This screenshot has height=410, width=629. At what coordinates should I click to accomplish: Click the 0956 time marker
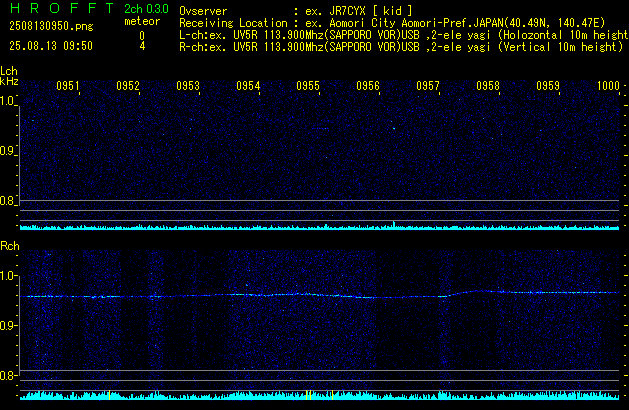[x=368, y=86]
